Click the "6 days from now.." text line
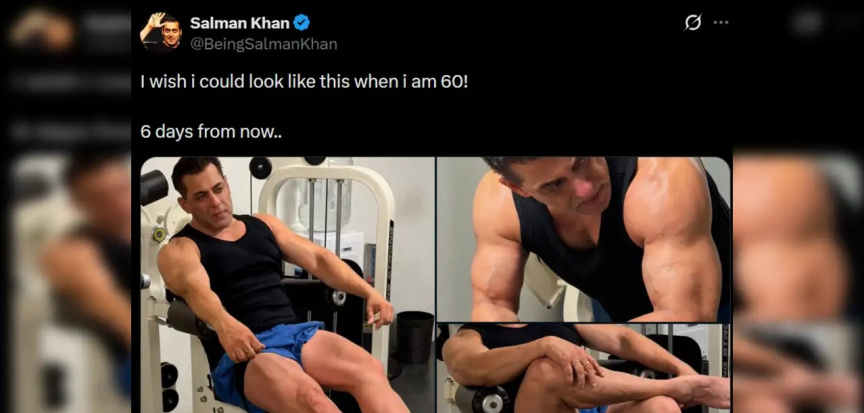The height and width of the screenshot is (413, 864). click(211, 132)
